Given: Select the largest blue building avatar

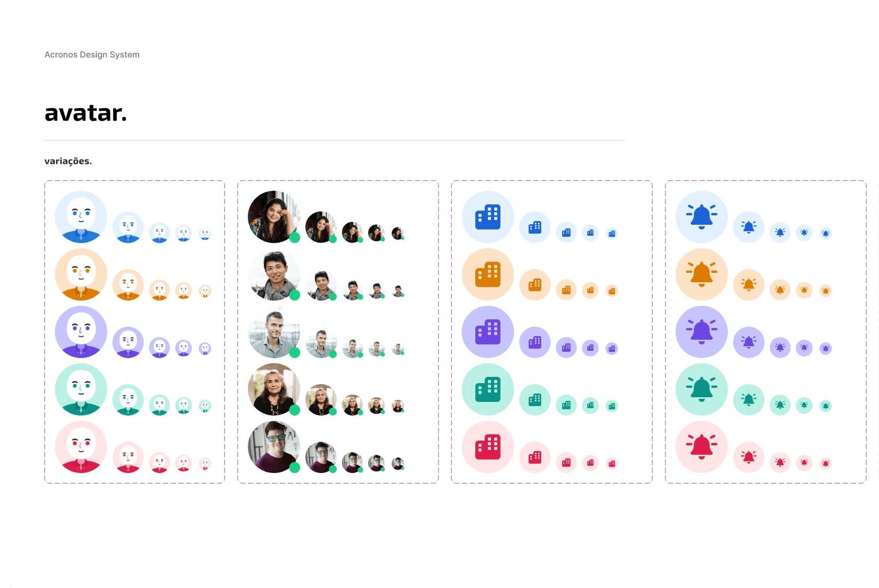Looking at the screenshot, I should pos(488,217).
